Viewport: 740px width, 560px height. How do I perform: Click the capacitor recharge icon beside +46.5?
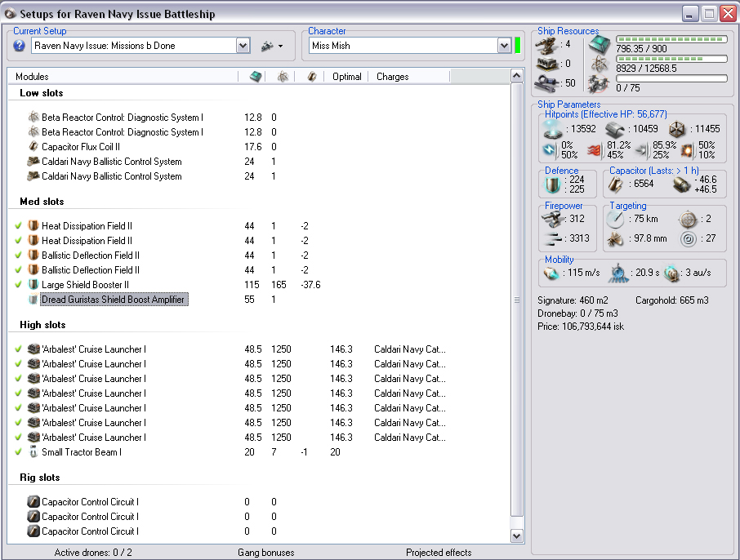(x=681, y=184)
